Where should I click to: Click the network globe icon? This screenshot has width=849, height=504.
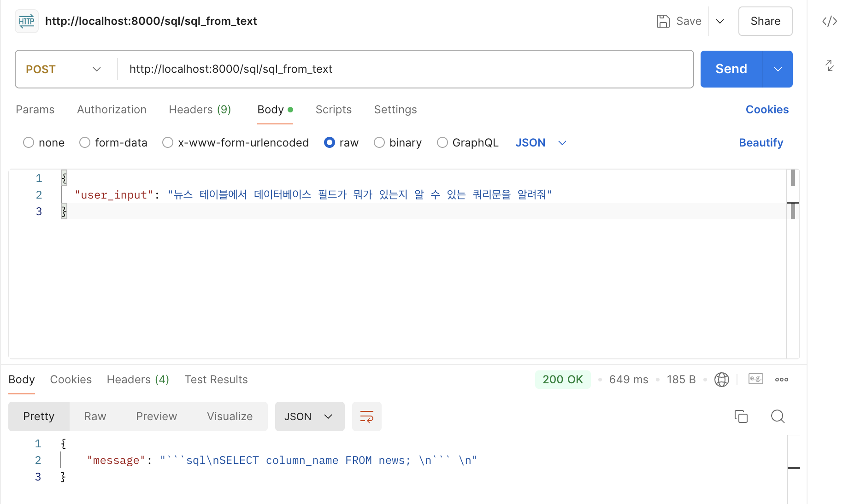coord(721,380)
